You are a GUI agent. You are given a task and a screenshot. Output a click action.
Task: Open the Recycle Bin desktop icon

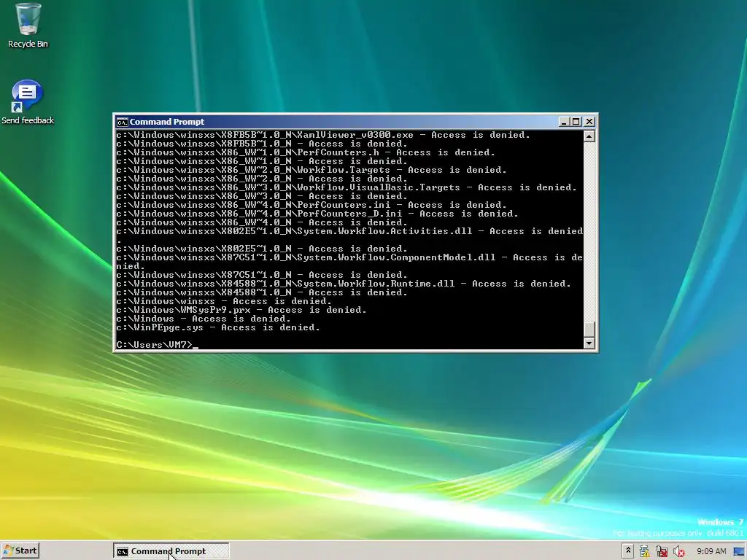click(28, 26)
